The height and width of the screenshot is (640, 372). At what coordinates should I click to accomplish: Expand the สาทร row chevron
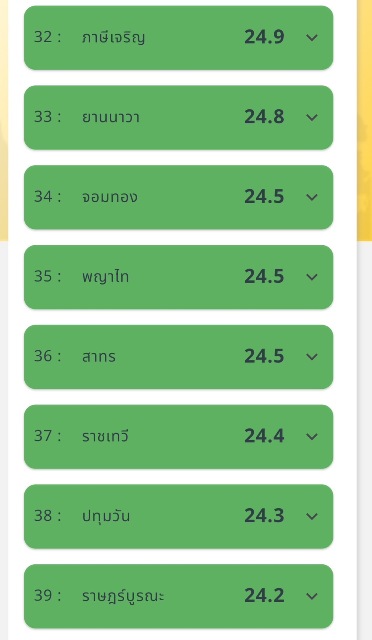click(312, 357)
